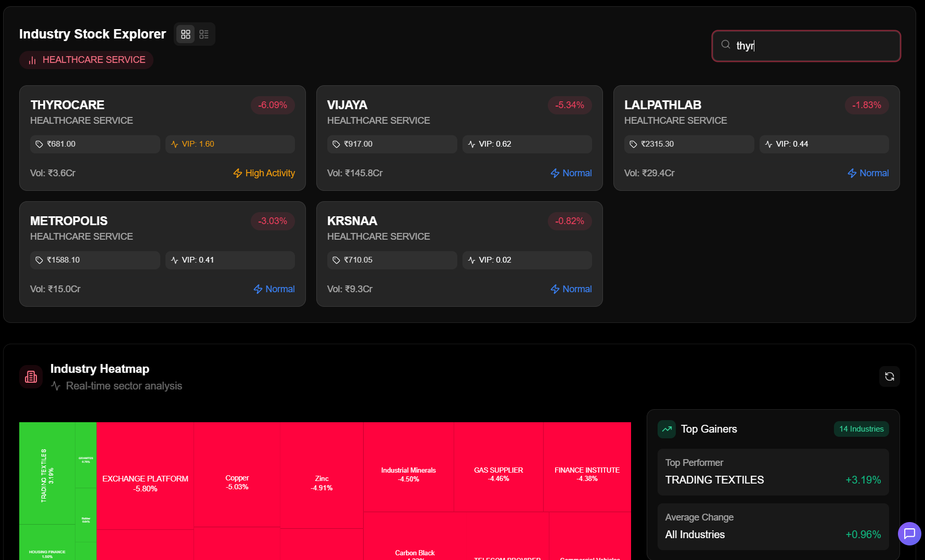The height and width of the screenshot is (560, 925).
Task: Click the KRSNAA price tag icon
Action: (x=336, y=260)
